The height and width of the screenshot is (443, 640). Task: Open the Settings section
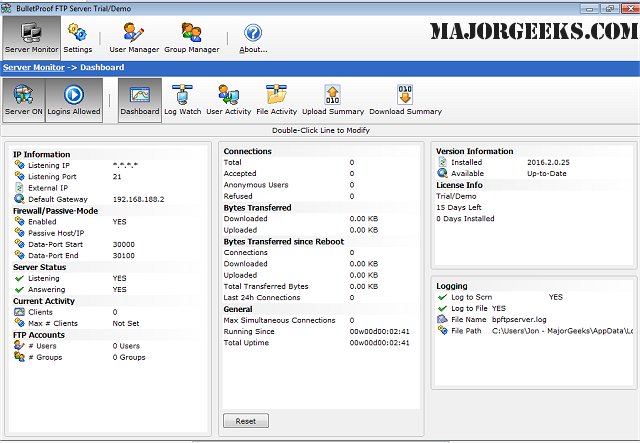click(78, 38)
